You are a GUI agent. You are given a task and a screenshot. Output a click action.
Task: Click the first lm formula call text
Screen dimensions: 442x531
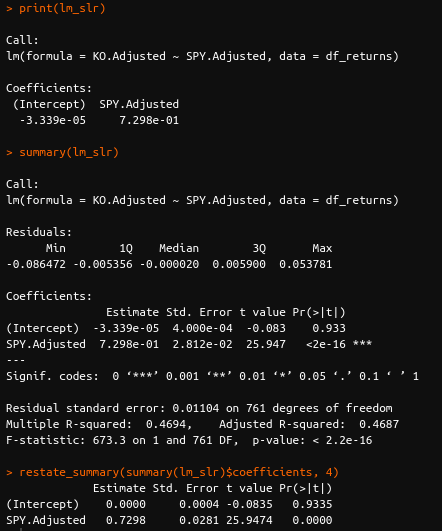(203, 56)
